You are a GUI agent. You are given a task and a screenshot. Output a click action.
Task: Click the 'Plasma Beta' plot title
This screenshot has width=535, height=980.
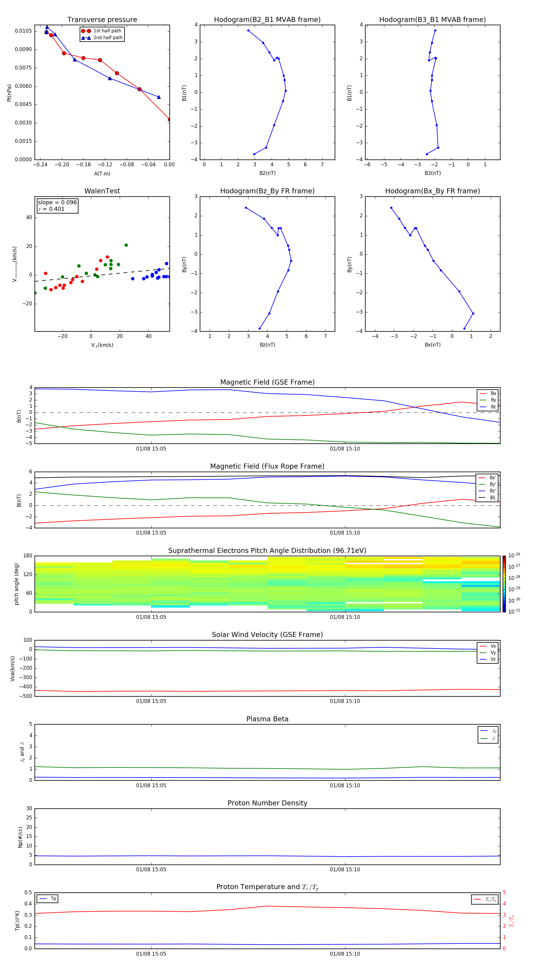(x=267, y=719)
